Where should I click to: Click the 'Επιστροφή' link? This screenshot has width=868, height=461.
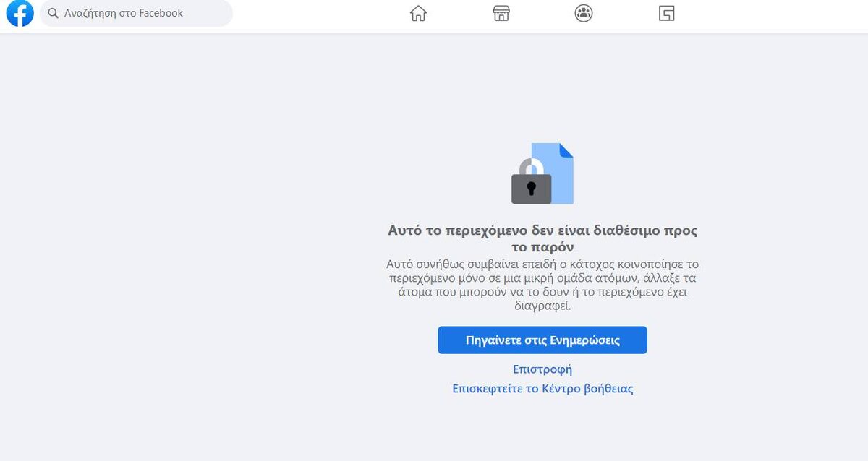[542, 369]
